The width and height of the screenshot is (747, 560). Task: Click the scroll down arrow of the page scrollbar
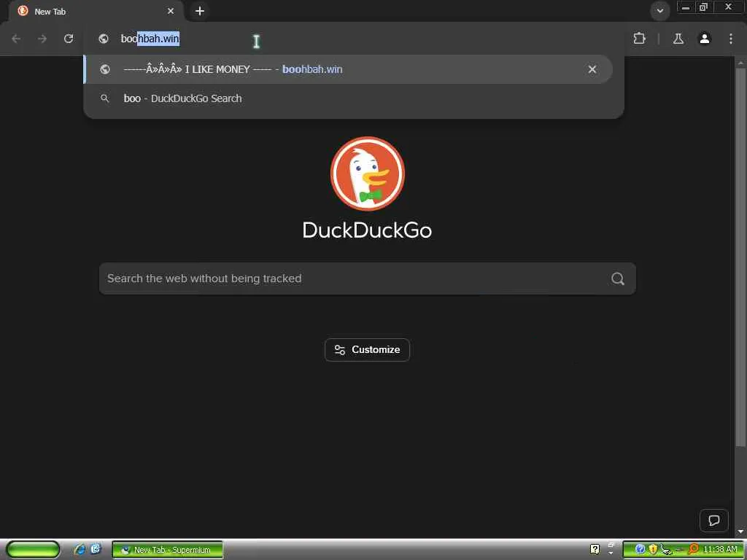pyautogui.click(x=740, y=532)
